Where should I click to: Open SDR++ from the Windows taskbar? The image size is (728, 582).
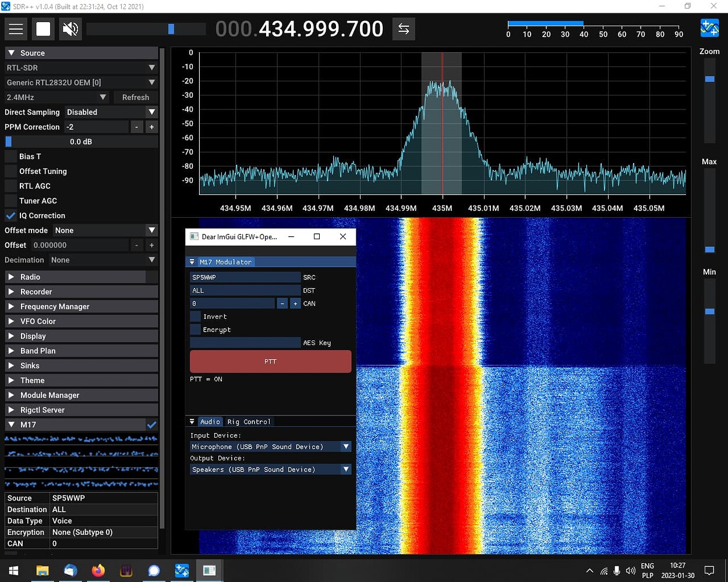click(182, 570)
